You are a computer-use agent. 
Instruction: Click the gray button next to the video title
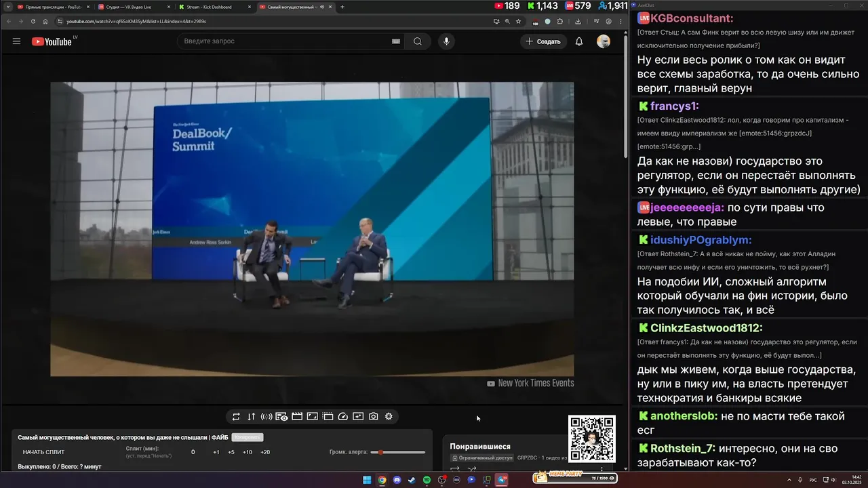click(x=247, y=437)
